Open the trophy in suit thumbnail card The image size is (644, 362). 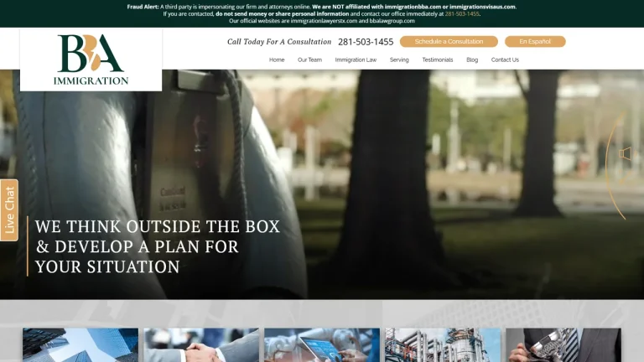[563, 344]
